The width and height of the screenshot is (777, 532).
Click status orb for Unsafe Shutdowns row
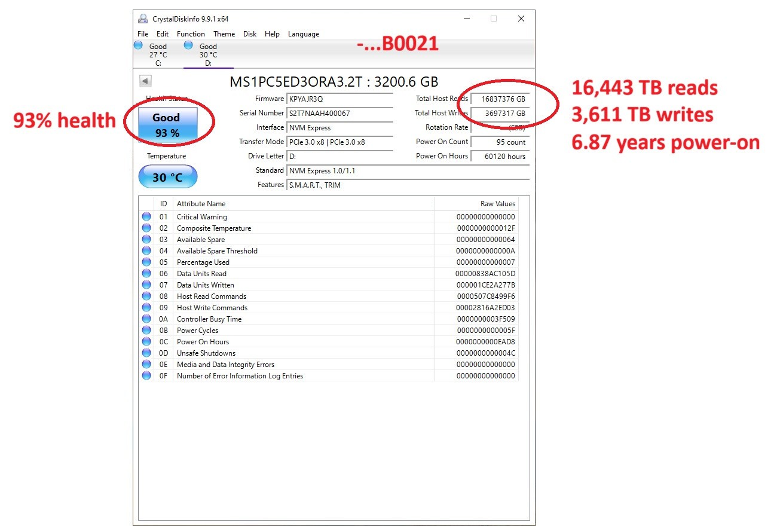[x=146, y=353]
